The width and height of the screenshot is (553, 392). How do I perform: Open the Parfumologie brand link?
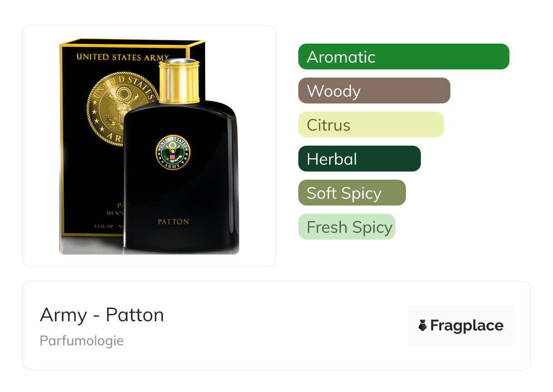(x=82, y=341)
